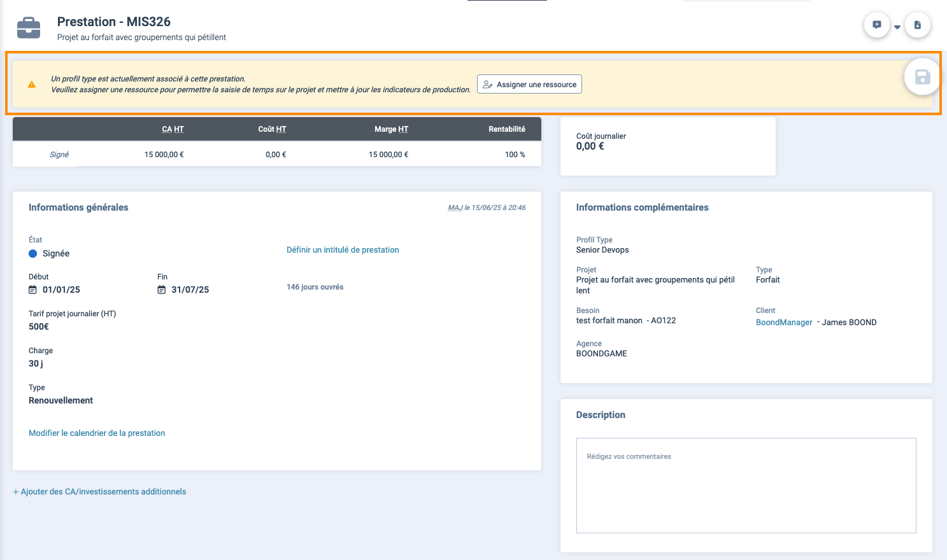Click the yellow warning triangle icon
The image size is (947, 560).
coord(32,85)
